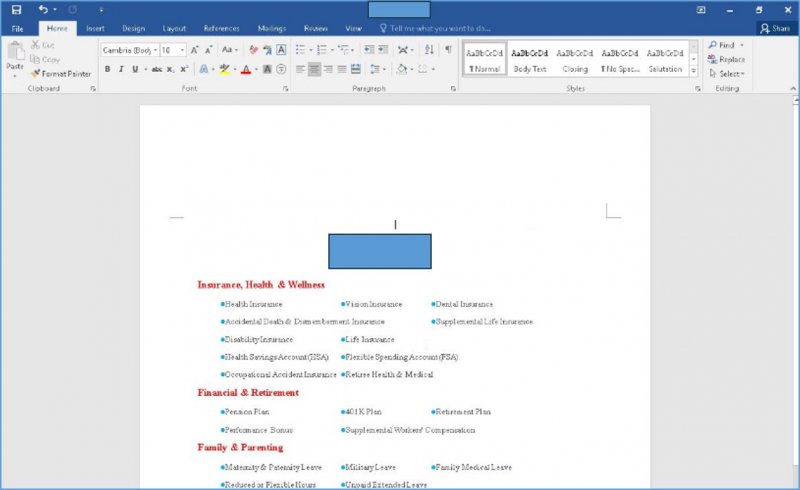Viewport: 800px width, 490px height.
Task: Center-align the paragraph text
Action: pos(314,69)
